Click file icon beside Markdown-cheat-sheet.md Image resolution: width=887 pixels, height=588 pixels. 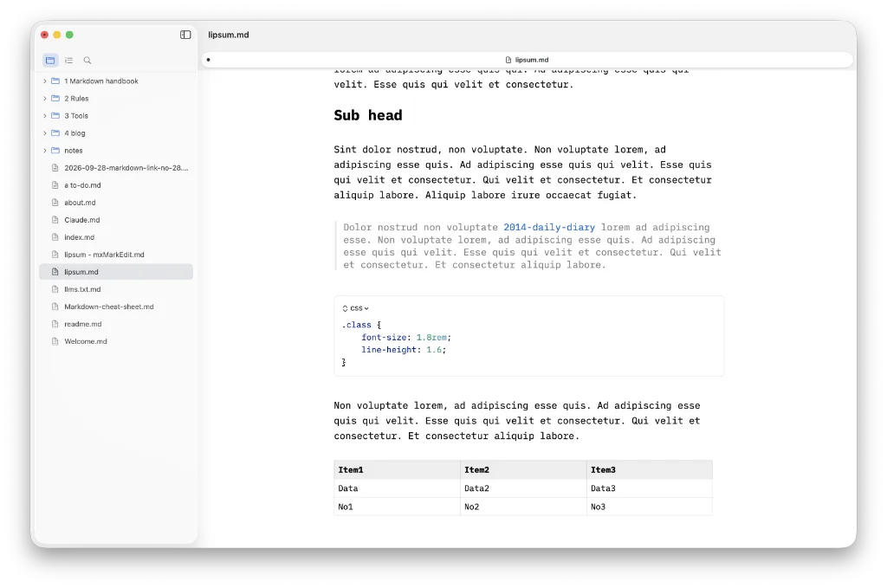55,307
